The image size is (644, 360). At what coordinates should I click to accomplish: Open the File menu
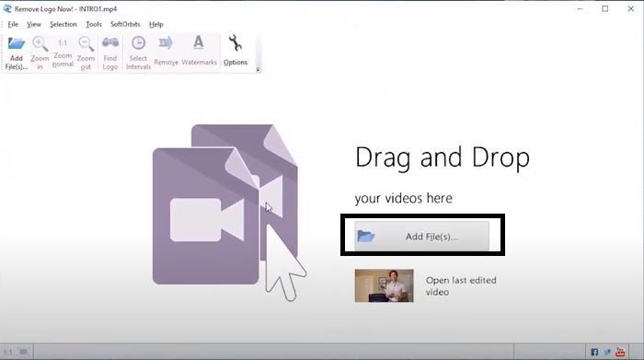pos(13,24)
